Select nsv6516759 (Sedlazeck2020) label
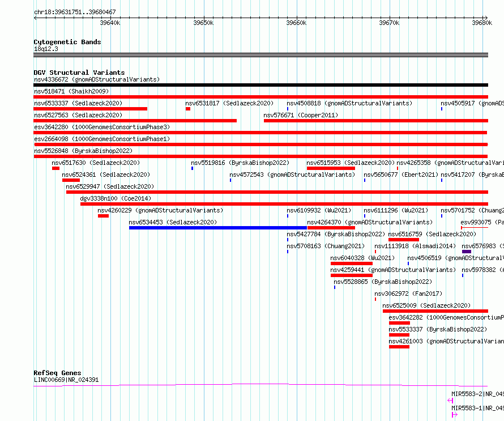The image size is (504, 421). [x=432, y=234]
